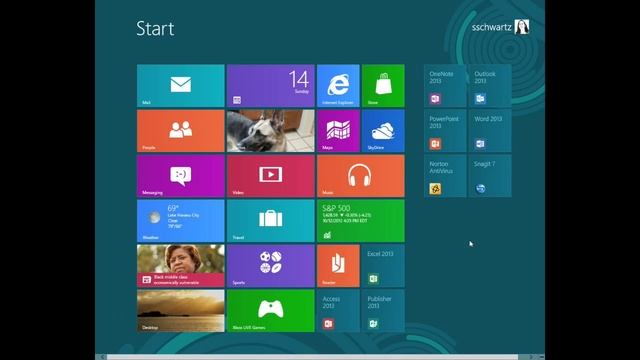Launch OneNote 2013 tile
640x360 pixels.
[445, 86]
